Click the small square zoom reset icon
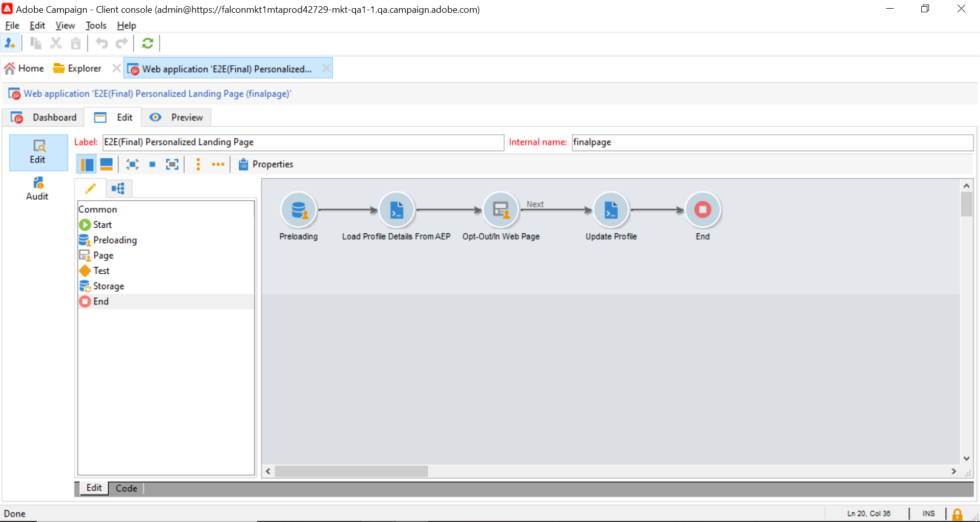 click(x=152, y=164)
